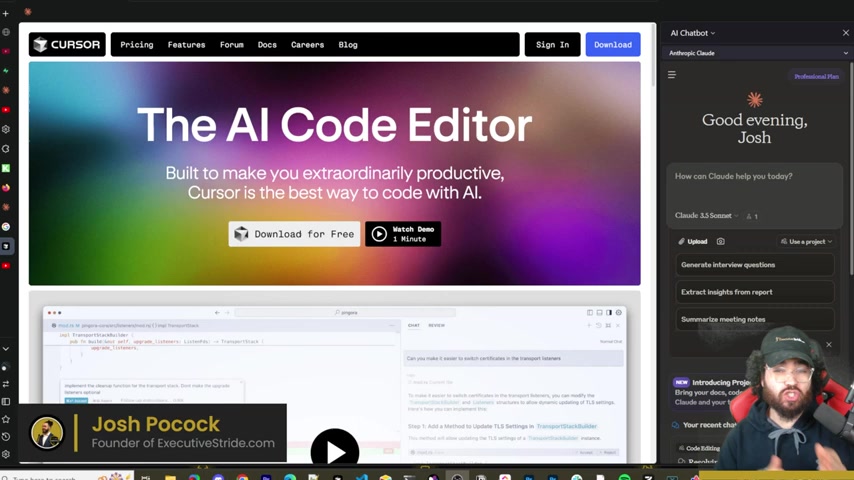Toggle the sidebar panel layout icon
This screenshot has width=854, height=480.
(x=6, y=402)
